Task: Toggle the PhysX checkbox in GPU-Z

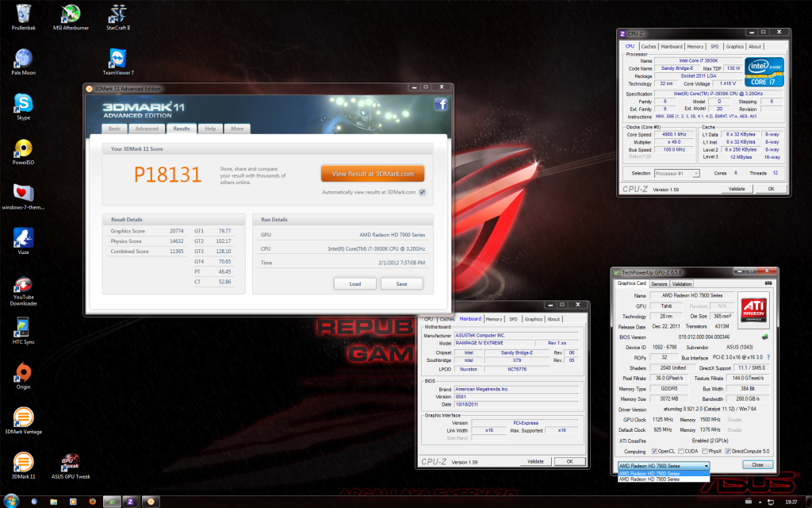Action: point(705,451)
